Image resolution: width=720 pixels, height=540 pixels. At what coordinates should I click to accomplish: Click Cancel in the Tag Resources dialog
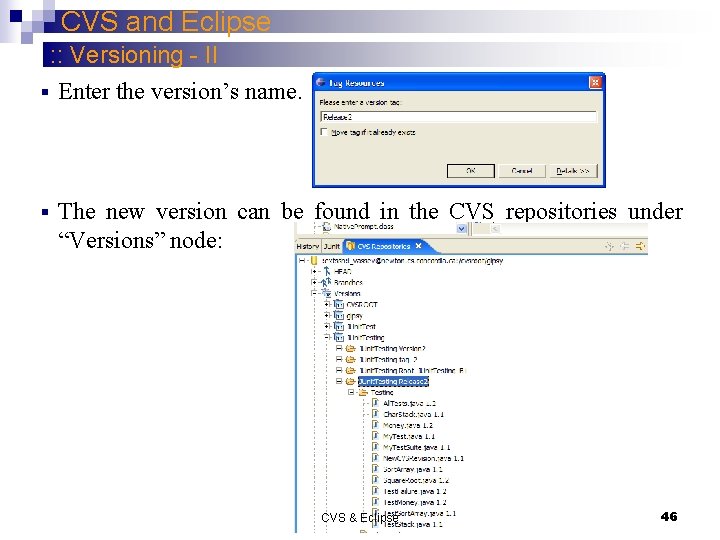tap(522, 171)
